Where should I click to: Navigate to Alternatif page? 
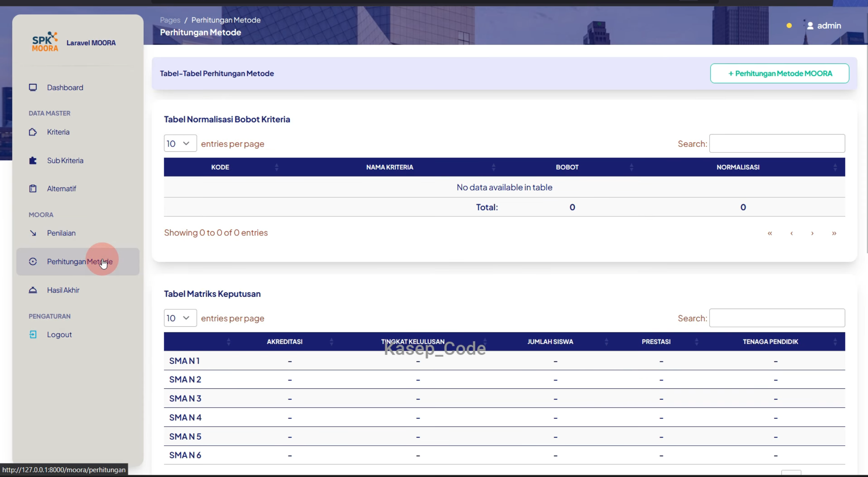click(61, 188)
